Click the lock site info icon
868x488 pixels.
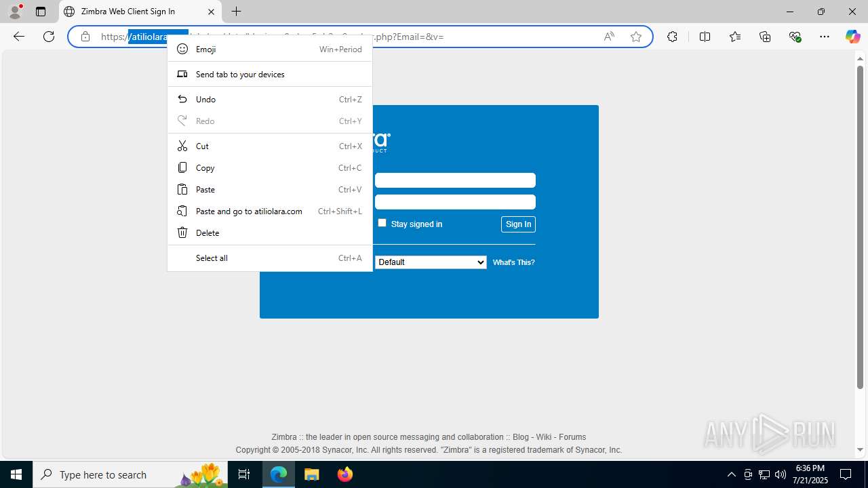coord(85,37)
